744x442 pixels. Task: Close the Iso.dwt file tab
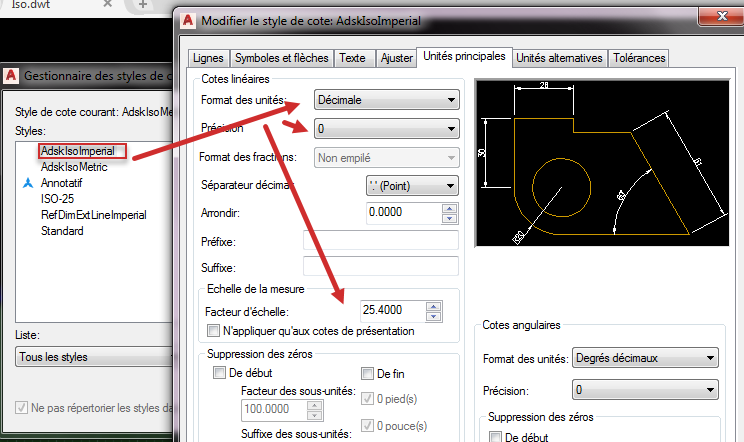[108, 4]
